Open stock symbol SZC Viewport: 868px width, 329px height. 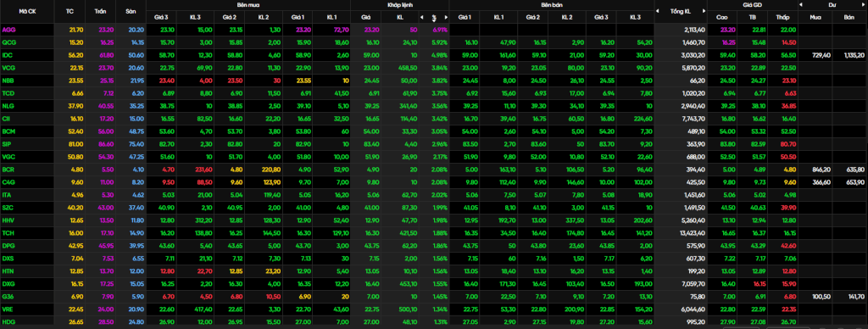[8, 208]
